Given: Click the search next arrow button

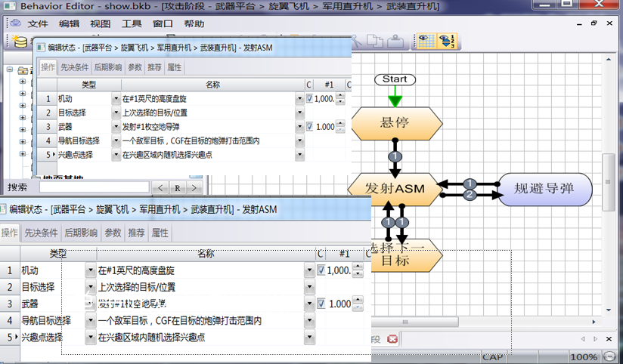Looking at the screenshot, I should point(194,188).
